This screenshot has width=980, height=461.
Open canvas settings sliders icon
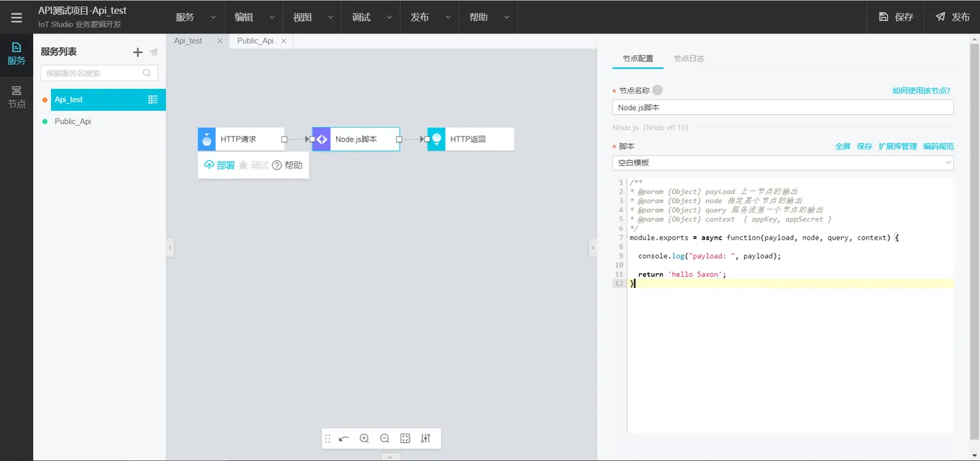coord(426,439)
